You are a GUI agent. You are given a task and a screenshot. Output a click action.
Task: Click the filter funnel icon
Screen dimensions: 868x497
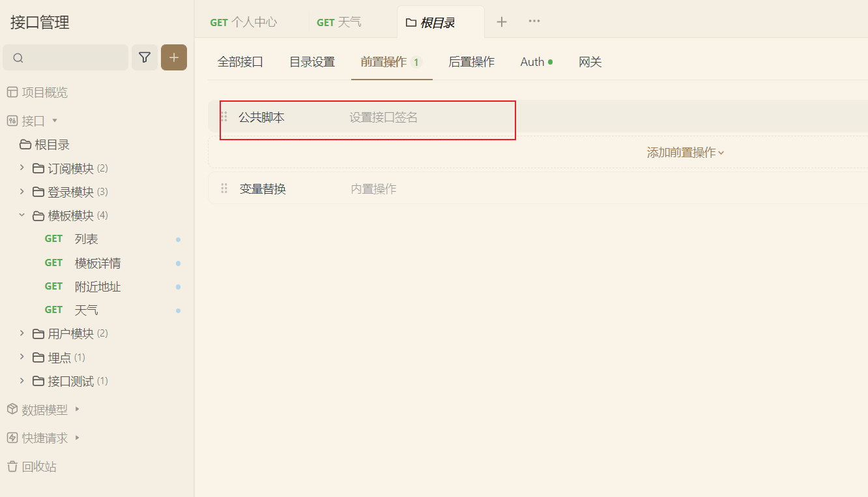tap(145, 57)
